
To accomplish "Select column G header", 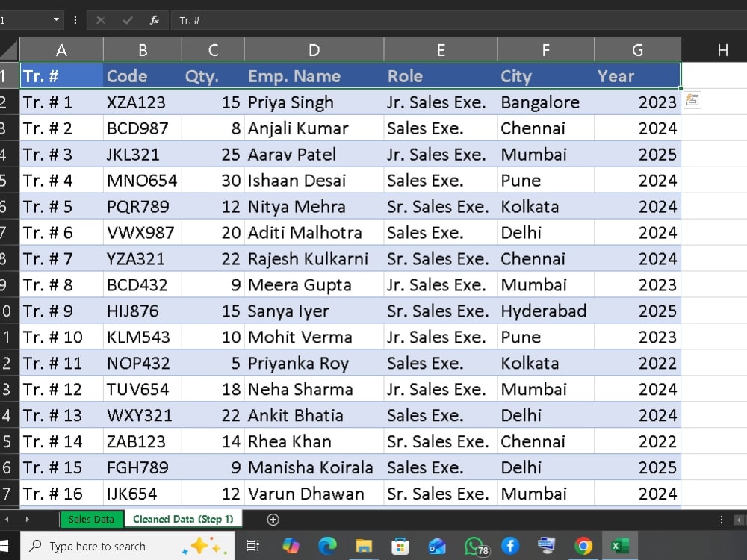I will click(x=637, y=49).
